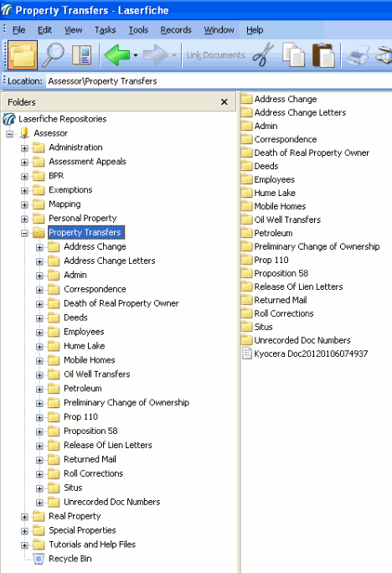Screen dimensions: 392x573
Task: Expand the BPR folder
Action: coord(24,177)
